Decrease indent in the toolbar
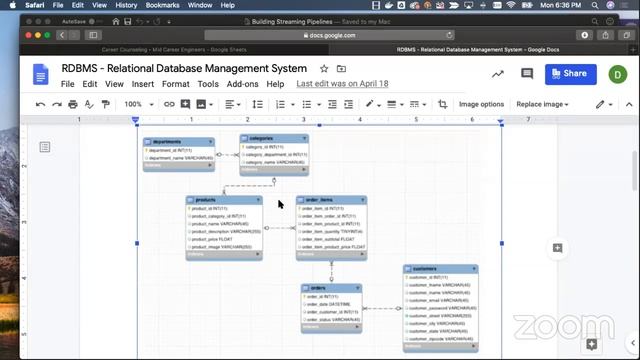 click(332, 104)
